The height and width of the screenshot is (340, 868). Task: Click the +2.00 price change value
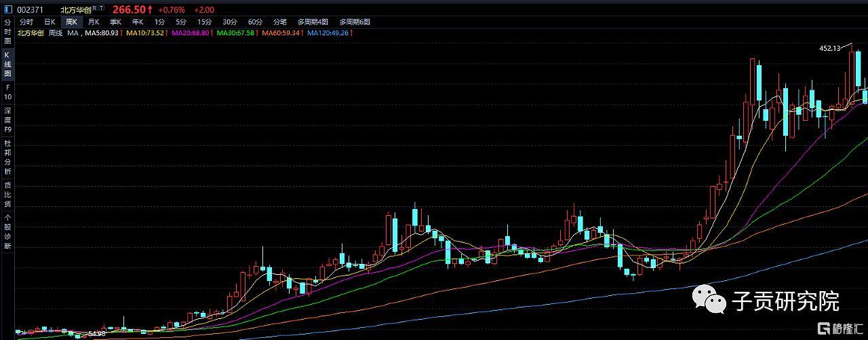tap(203, 10)
